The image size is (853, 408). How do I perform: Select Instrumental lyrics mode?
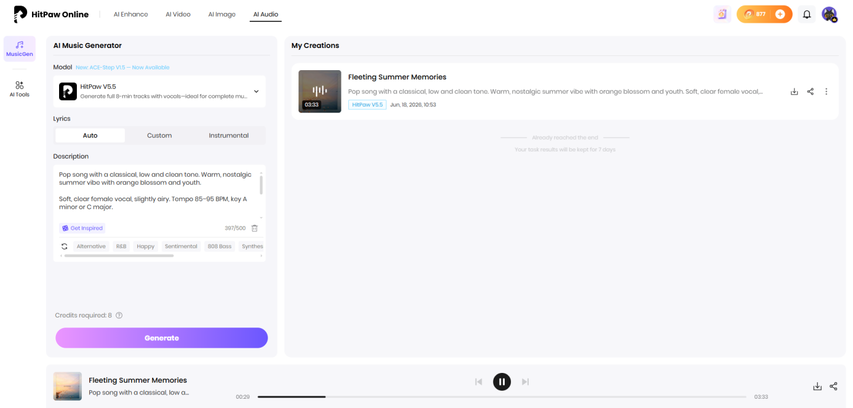click(228, 135)
